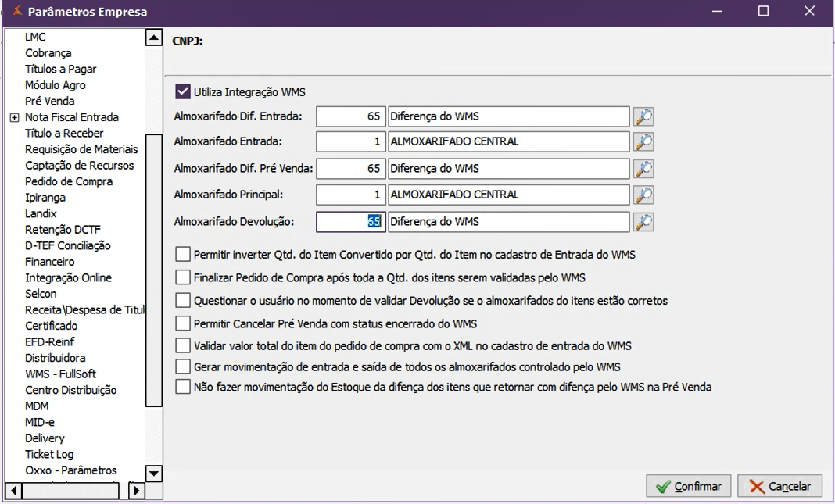Click search icon for Almoxarifado Devolução
Viewport: 835px width, 504px height.
(643, 222)
